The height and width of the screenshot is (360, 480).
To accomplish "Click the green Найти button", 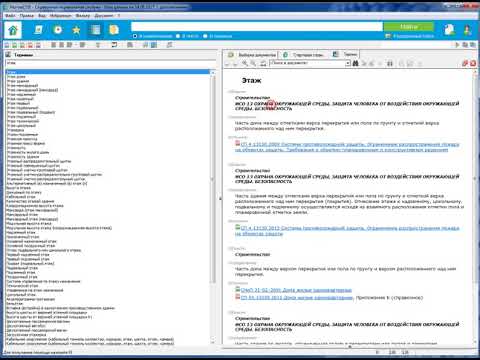I will coord(409,27).
